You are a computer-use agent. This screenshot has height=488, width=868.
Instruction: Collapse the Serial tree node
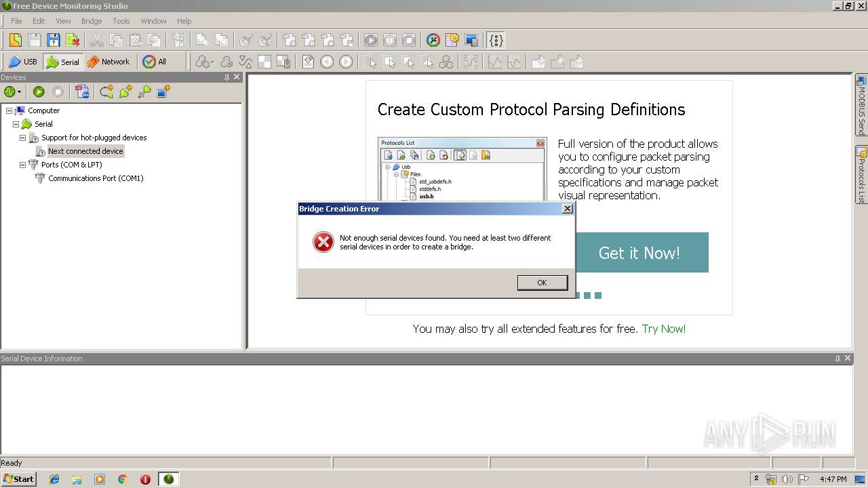(x=16, y=124)
